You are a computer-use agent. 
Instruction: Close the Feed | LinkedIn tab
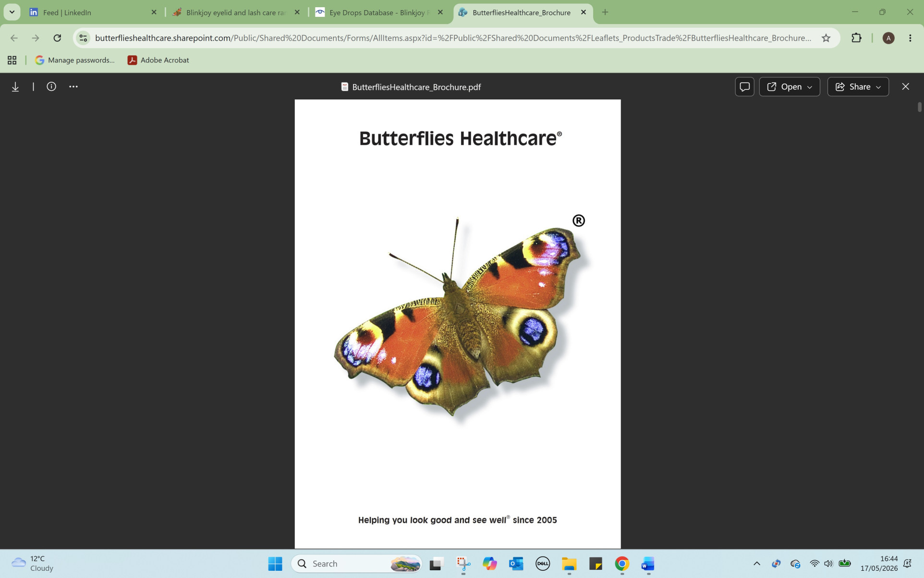pos(154,12)
